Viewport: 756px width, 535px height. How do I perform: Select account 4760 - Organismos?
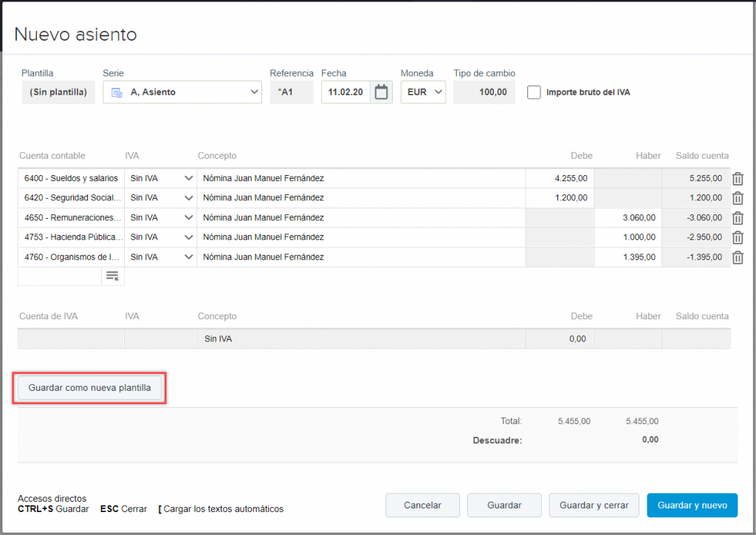point(72,257)
